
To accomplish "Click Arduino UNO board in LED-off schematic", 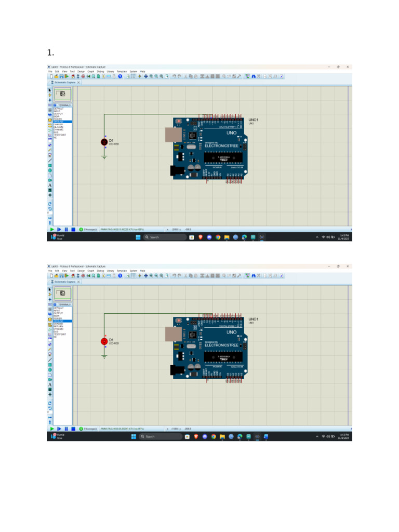I will coord(208,148).
